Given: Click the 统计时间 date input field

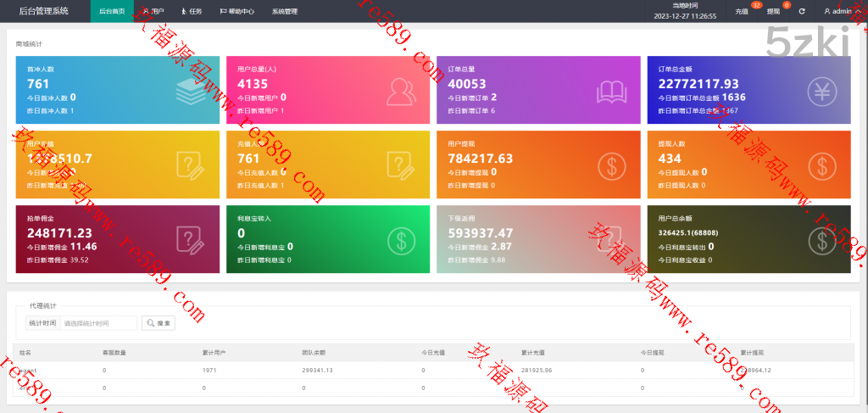Looking at the screenshot, I should coord(98,323).
